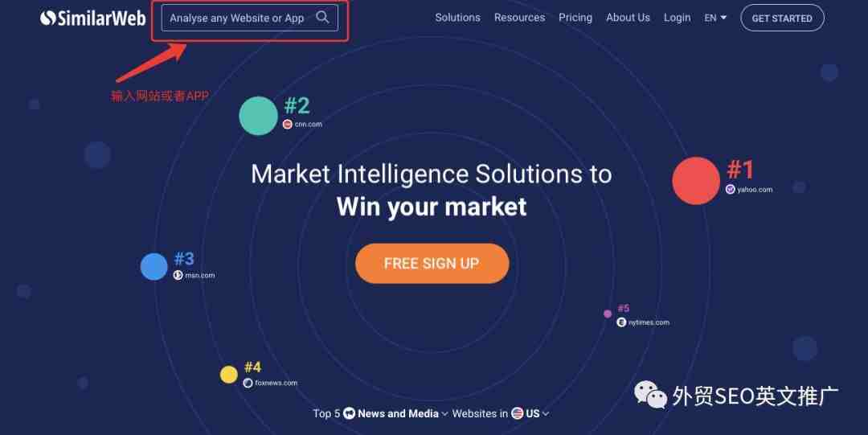Click the US flag icon
Viewport: 868px width, 435px height.
[517, 413]
